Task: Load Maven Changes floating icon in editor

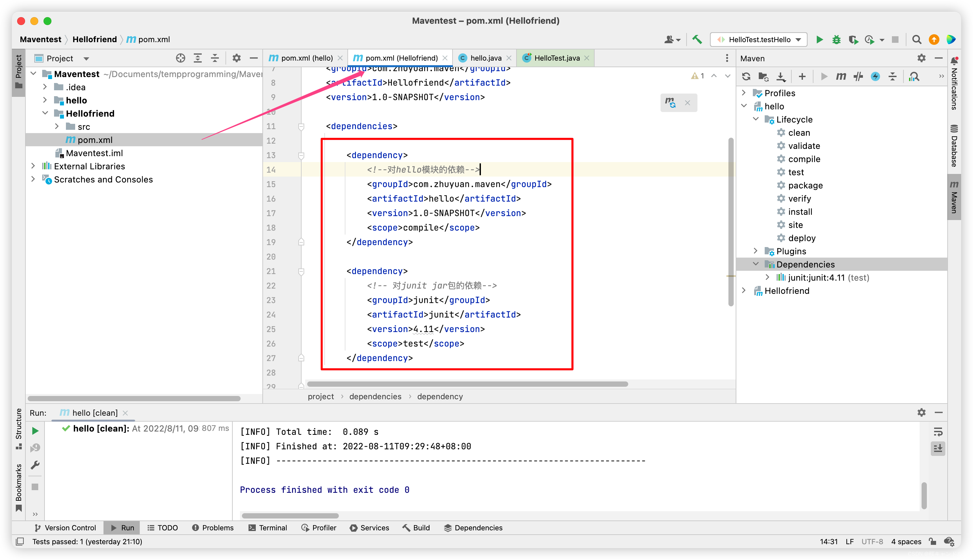Action: 670,103
